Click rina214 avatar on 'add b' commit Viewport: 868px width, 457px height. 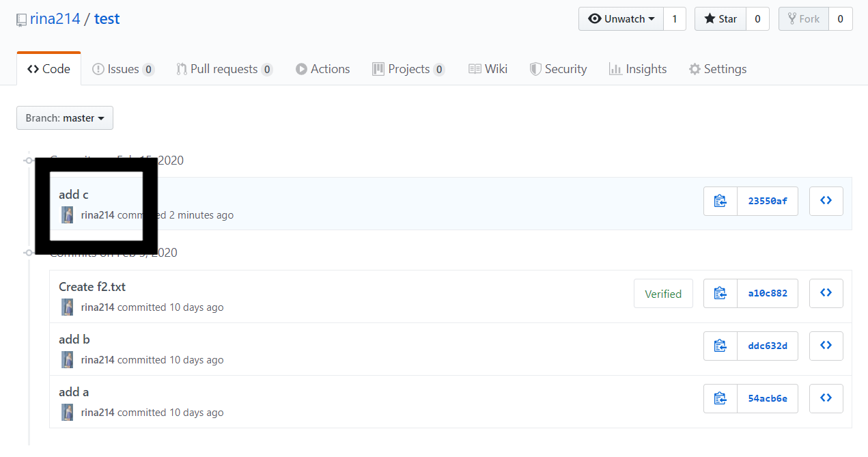click(x=68, y=360)
